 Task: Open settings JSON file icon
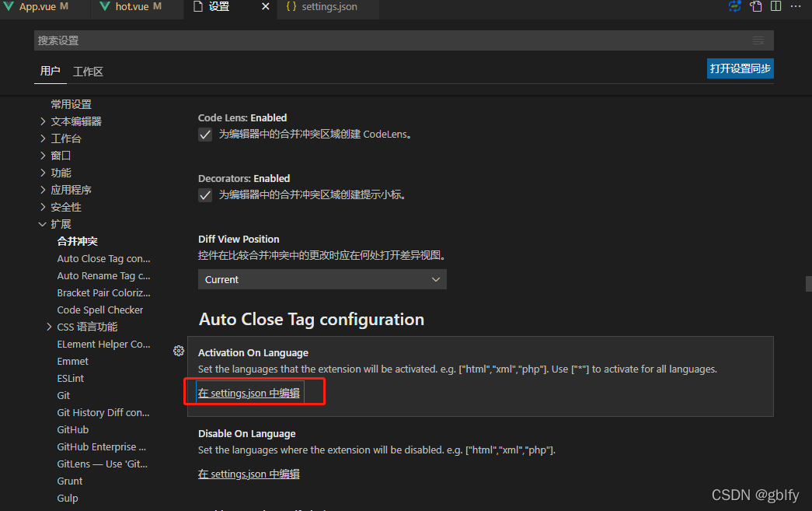tap(756, 7)
